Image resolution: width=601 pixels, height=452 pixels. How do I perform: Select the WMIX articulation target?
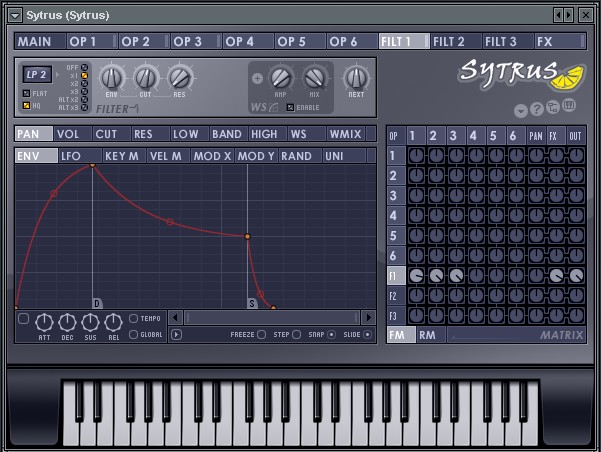click(x=346, y=134)
